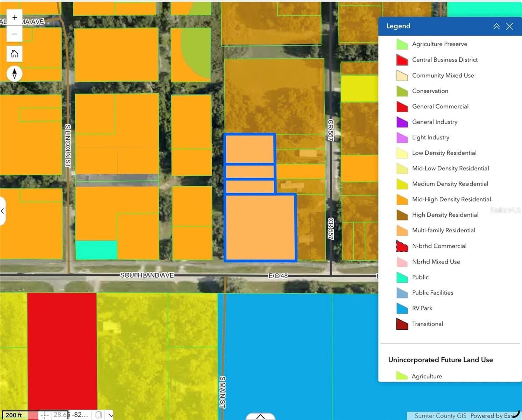Click the General Commercial legend swatch
Screen dimensions: 522x420
pos(402,106)
